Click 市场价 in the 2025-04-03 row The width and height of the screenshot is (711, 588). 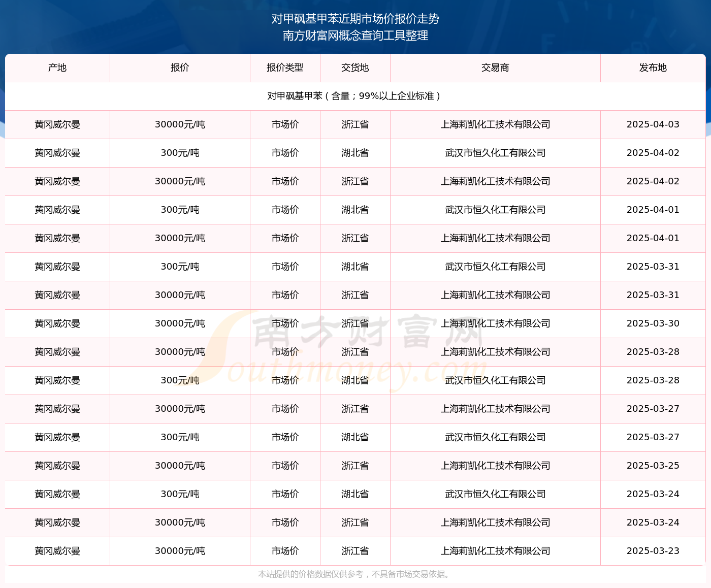coord(285,124)
